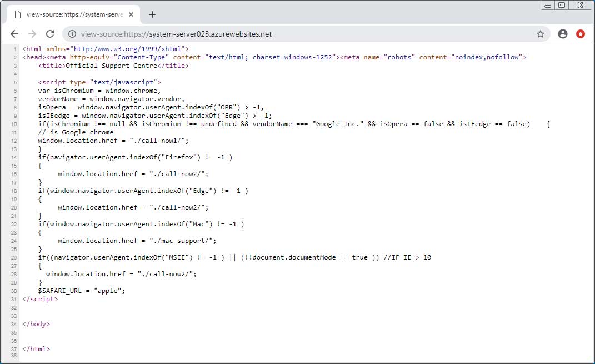Maximize the browser window
Viewport: 595px width, 364px height.
tap(562, 5)
